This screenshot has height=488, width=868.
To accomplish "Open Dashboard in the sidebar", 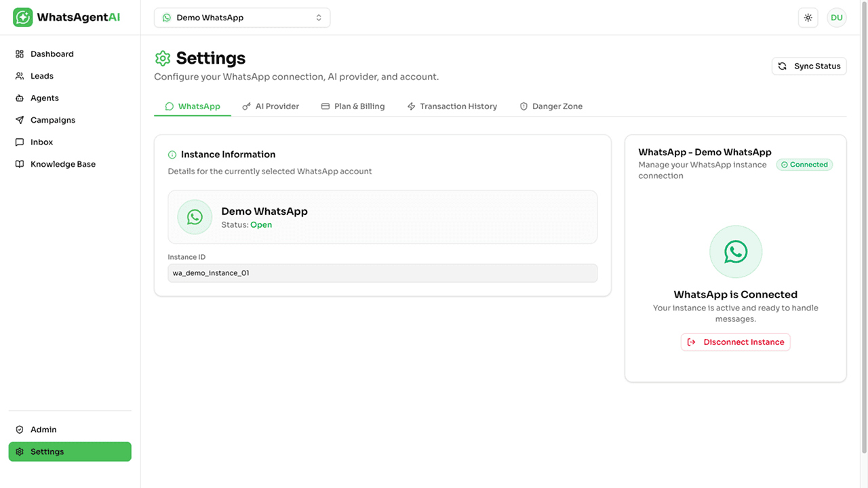I will [x=70, y=54].
